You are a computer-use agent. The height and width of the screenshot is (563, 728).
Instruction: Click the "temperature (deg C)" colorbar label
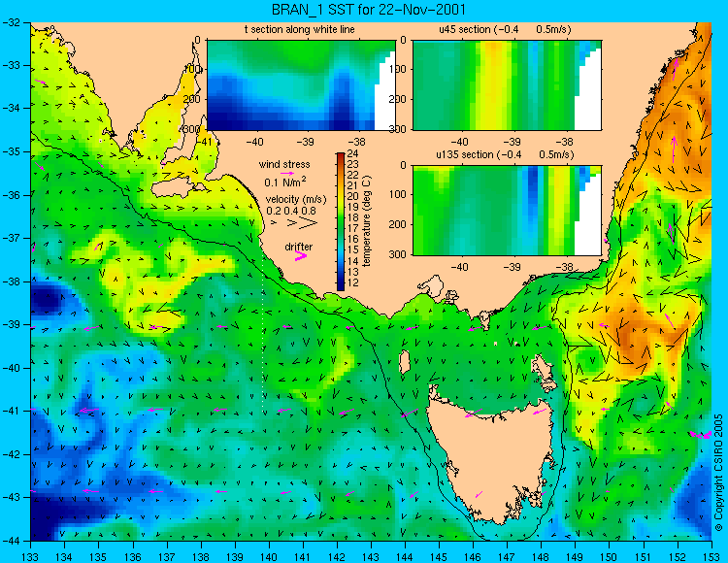(367, 221)
